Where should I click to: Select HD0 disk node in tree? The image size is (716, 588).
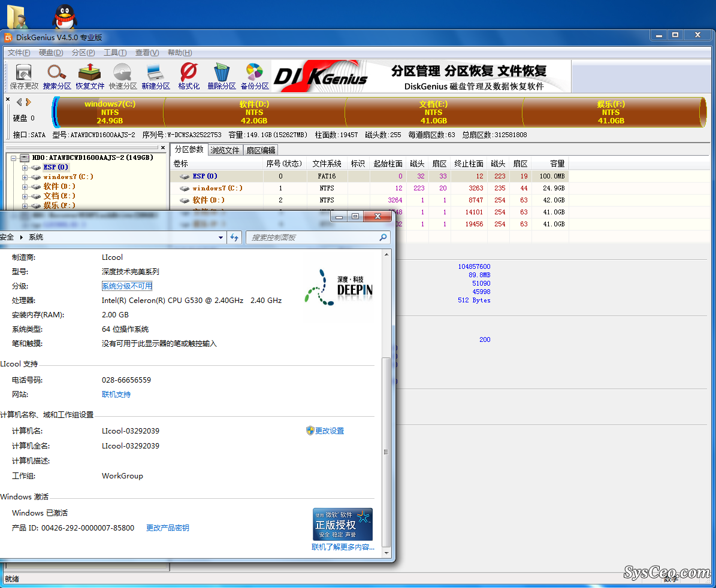point(92,158)
